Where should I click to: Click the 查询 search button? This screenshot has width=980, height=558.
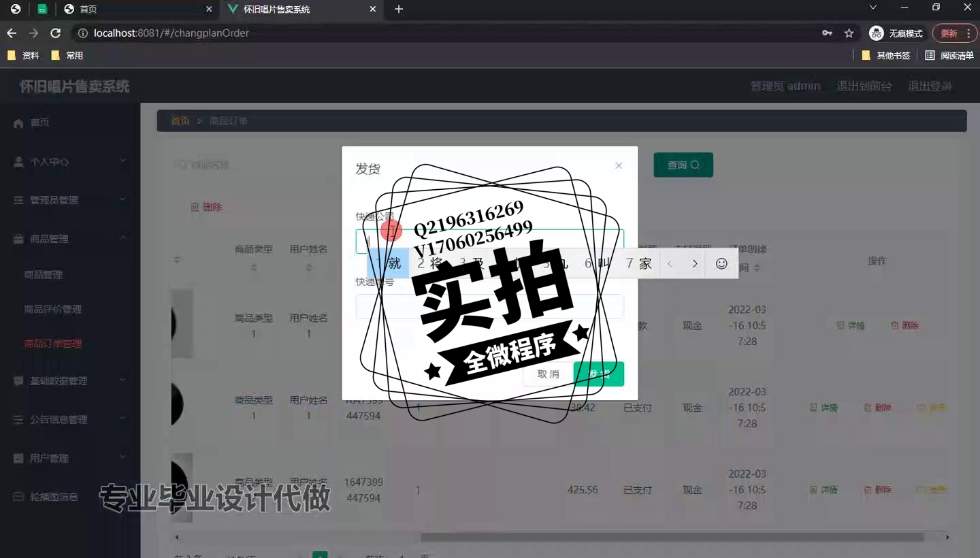683,165
